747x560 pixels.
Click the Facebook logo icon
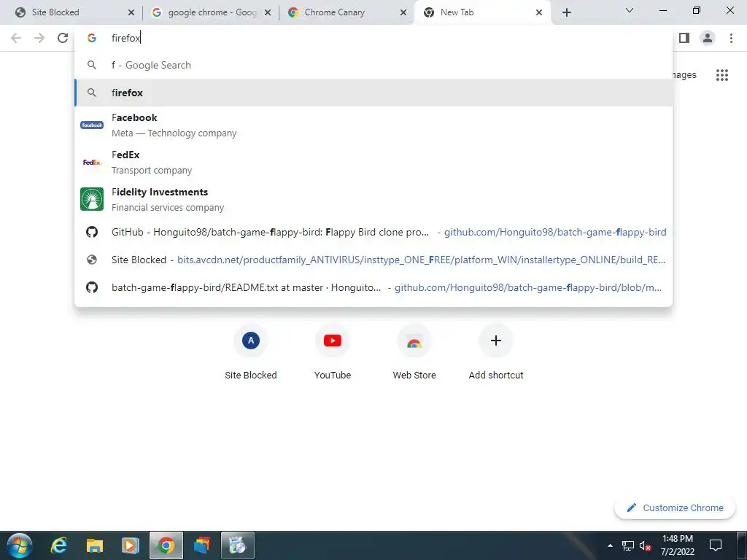point(92,125)
